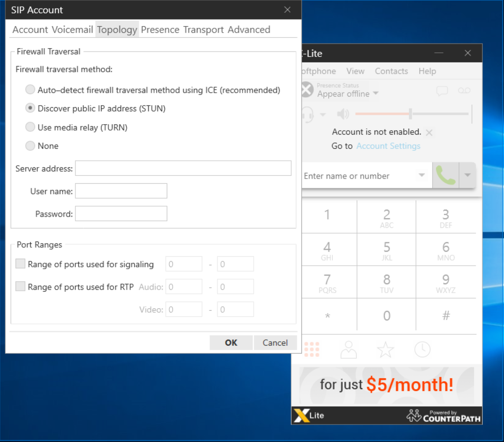504x442 pixels.
Task: Open the instant message speech bubble icon
Action: pyautogui.click(x=442, y=91)
